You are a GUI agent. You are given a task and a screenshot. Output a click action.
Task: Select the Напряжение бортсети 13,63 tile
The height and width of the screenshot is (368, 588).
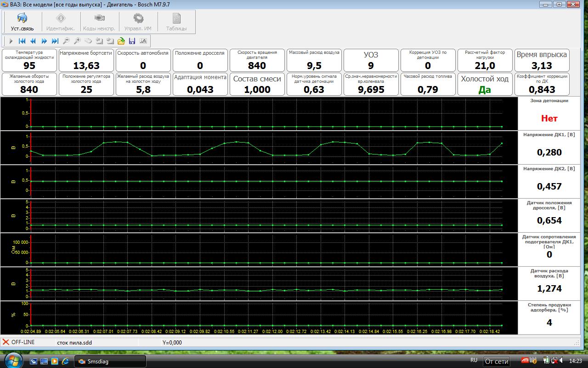[86, 60]
